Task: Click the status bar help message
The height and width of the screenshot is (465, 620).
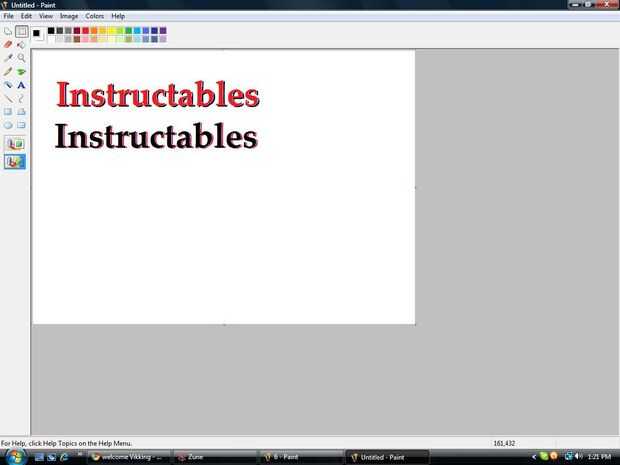Action: pos(66,443)
